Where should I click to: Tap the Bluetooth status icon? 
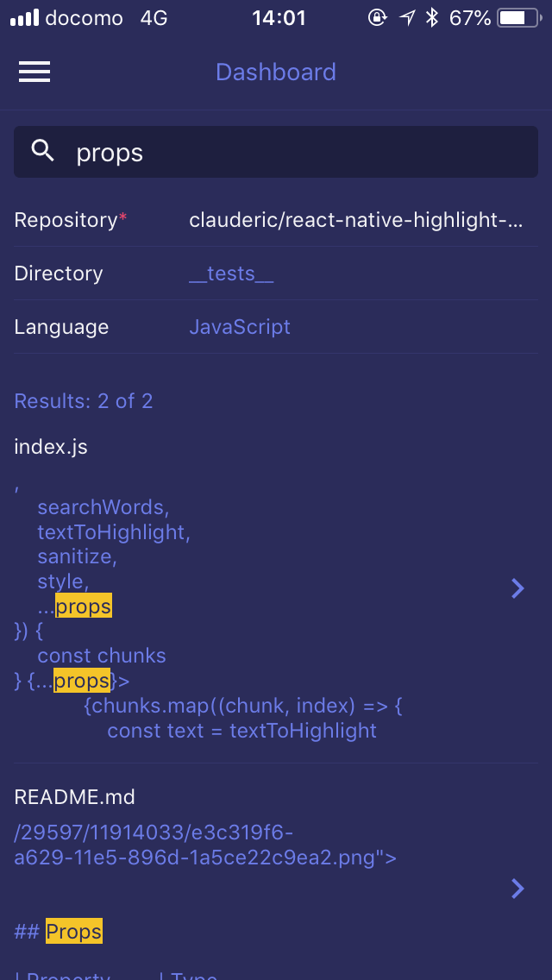[432, 17]
